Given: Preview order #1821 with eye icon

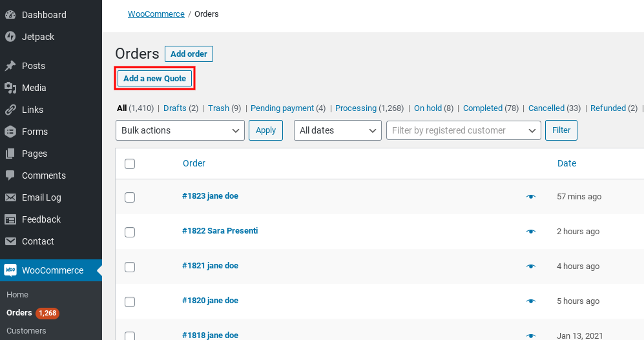Looking at the screenshot, I should click(x=531, y=266).
